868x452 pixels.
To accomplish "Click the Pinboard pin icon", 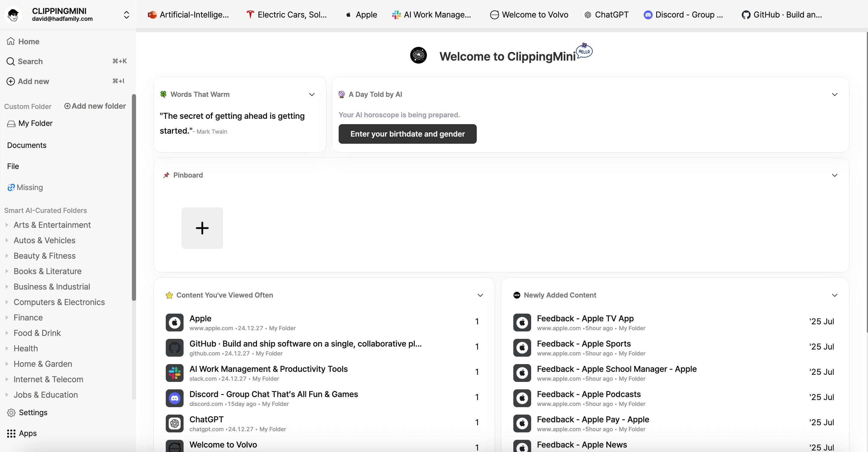I will (x=166, y=176).
